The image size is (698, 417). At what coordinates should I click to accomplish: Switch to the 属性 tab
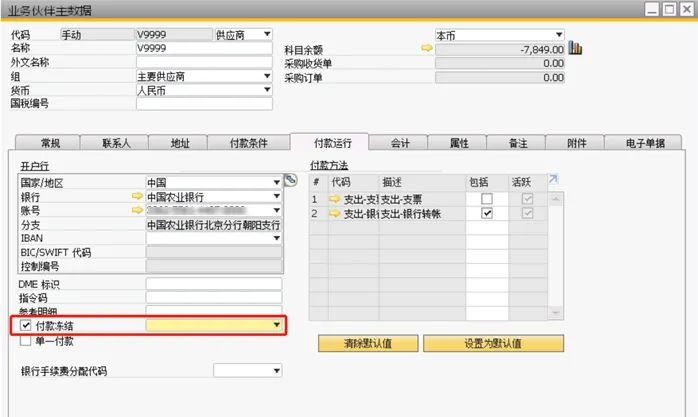(458, 143)
